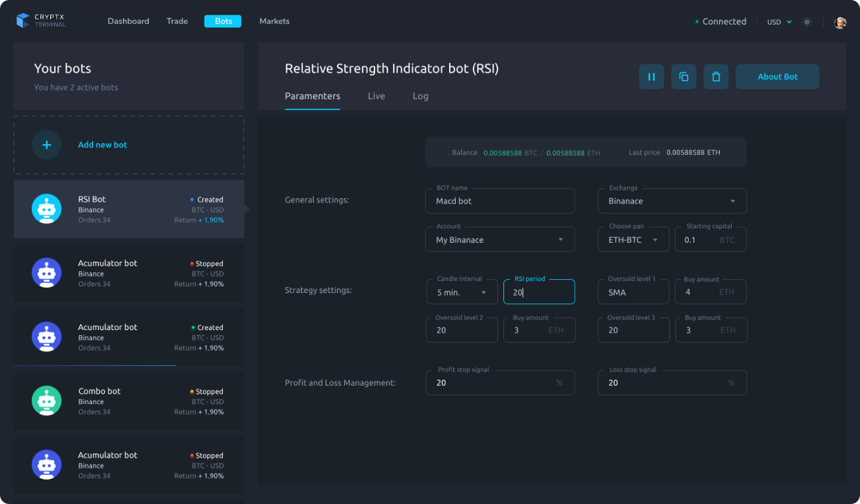This screenshot has height=504, width=860.
Task: Go to the Markets menu
Action: [x=275, y=21]
